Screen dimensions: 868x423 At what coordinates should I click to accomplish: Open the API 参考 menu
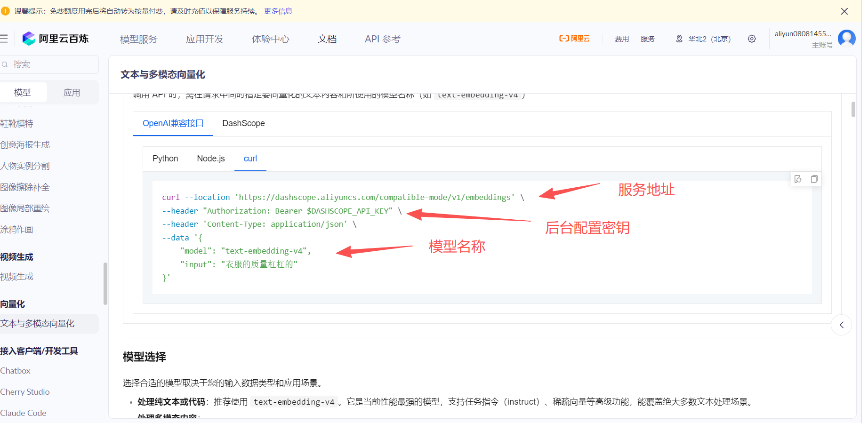[x=383, y=39]
